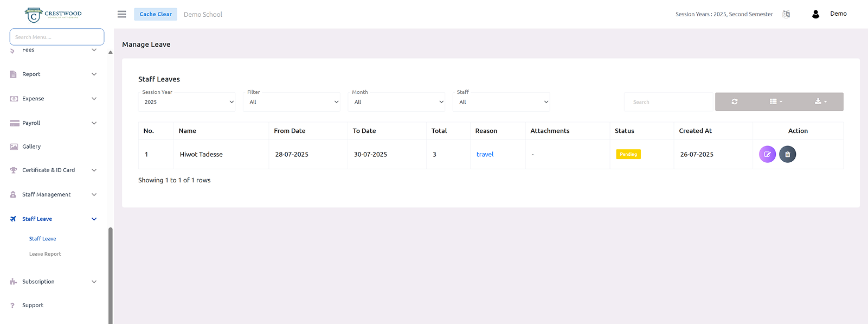Click the table Search field
The image size is (868, 324).
(x=668, y=102)
